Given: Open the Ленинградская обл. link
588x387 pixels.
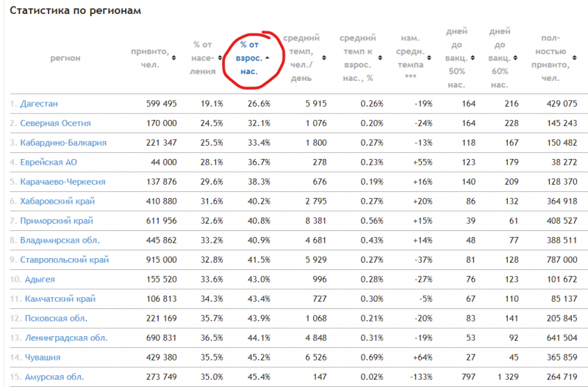Looking at the screenshot, I should tap(66, 338).
